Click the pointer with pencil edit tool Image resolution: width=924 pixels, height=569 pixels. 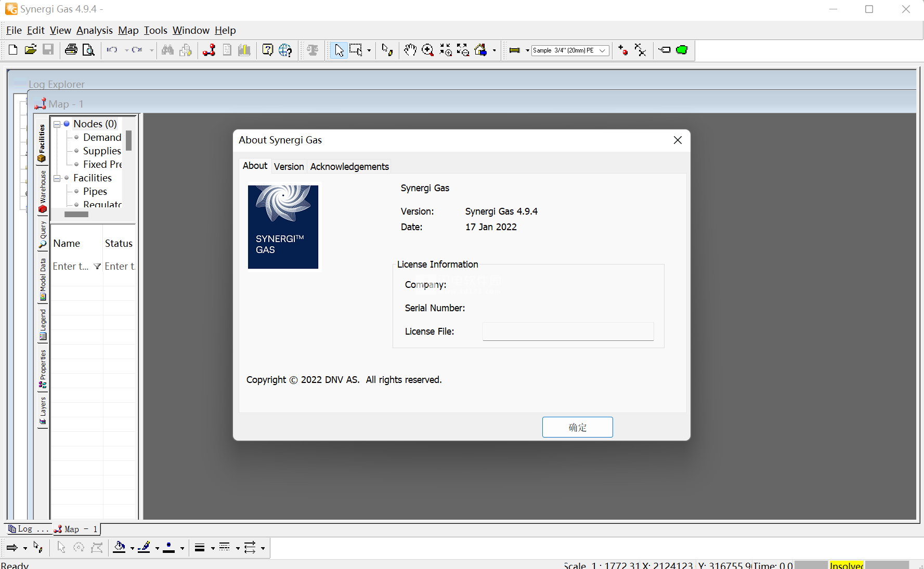387,50
